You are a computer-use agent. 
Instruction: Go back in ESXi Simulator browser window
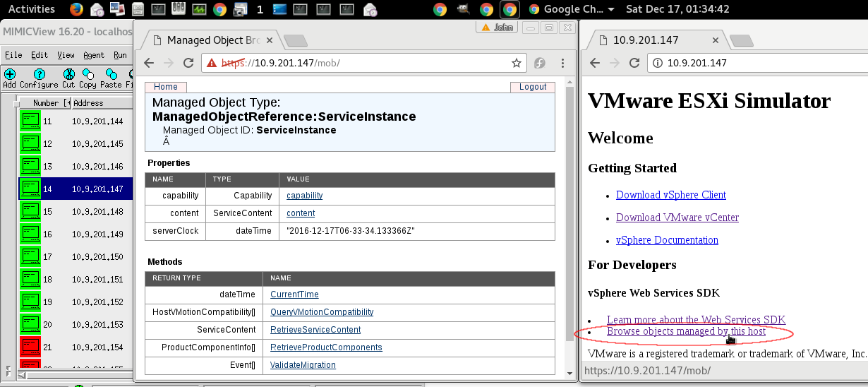point(595,63)
